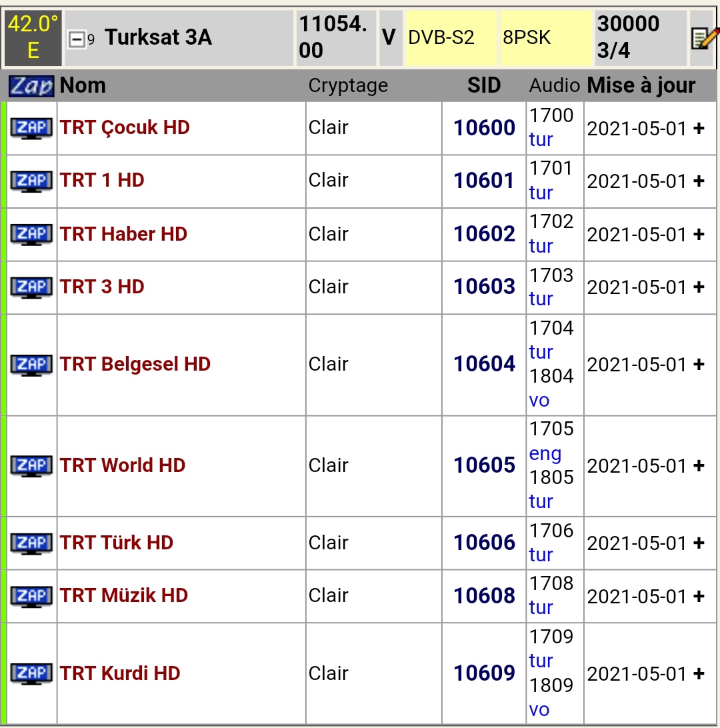Viewport: 720px width, 728px height.
Task: Sort by the Nom column header
Action: coord(83,85)
